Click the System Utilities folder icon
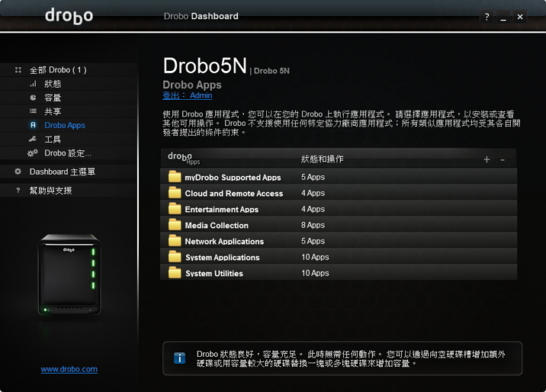546x392 pixels. click(x=175, y=273)
